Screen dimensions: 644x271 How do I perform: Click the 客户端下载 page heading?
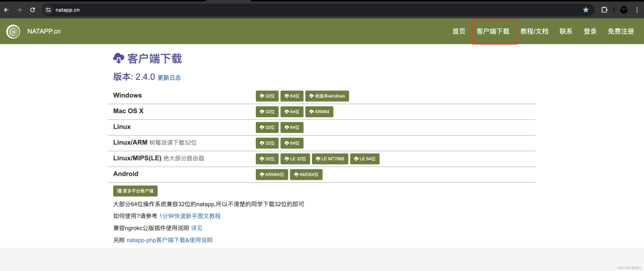[x=154, y=58]
